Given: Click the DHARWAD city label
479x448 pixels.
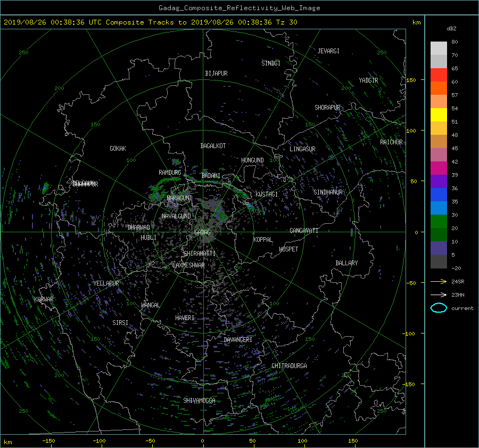Looking at the screenshot, I should (138, 227).
